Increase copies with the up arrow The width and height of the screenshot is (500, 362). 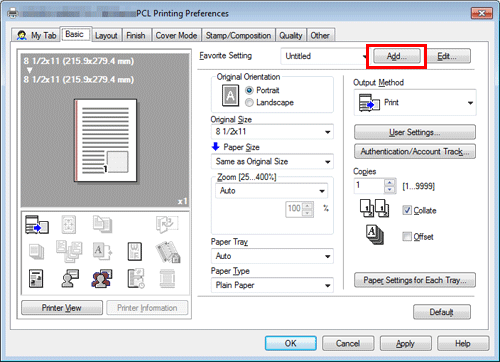click(389, 182)
